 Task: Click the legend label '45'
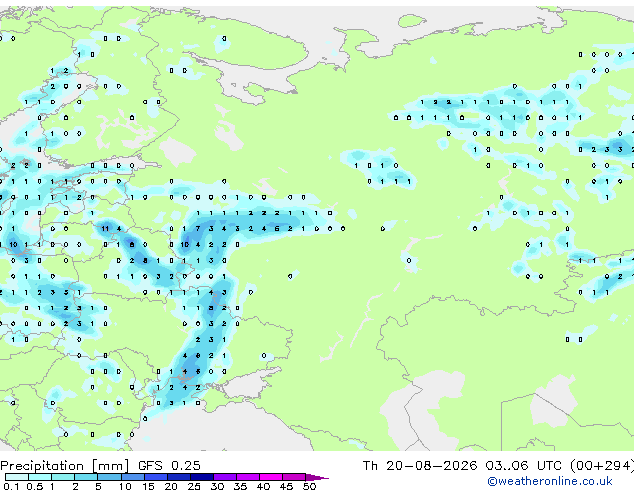[286, 486]
